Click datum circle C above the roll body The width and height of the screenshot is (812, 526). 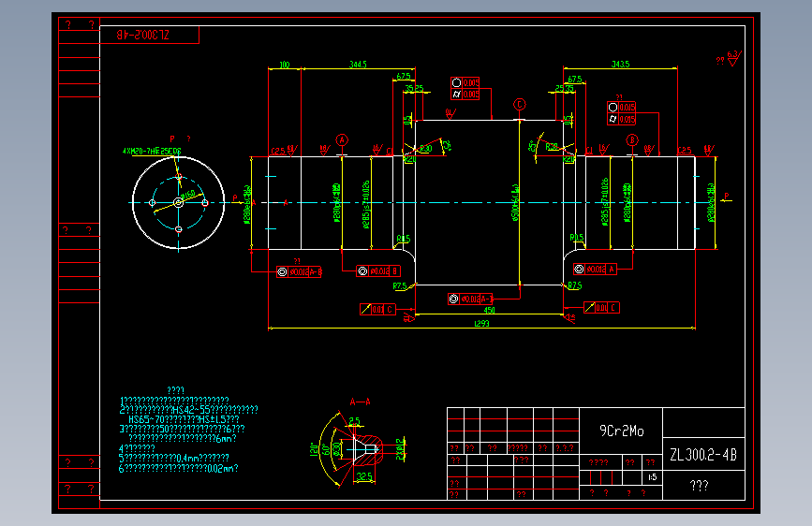520,105
